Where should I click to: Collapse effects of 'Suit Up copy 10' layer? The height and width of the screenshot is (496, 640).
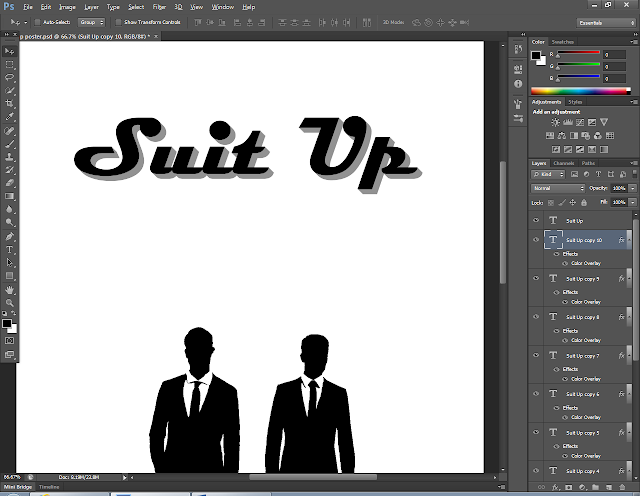pyautogui.click(x=629, y=240)
